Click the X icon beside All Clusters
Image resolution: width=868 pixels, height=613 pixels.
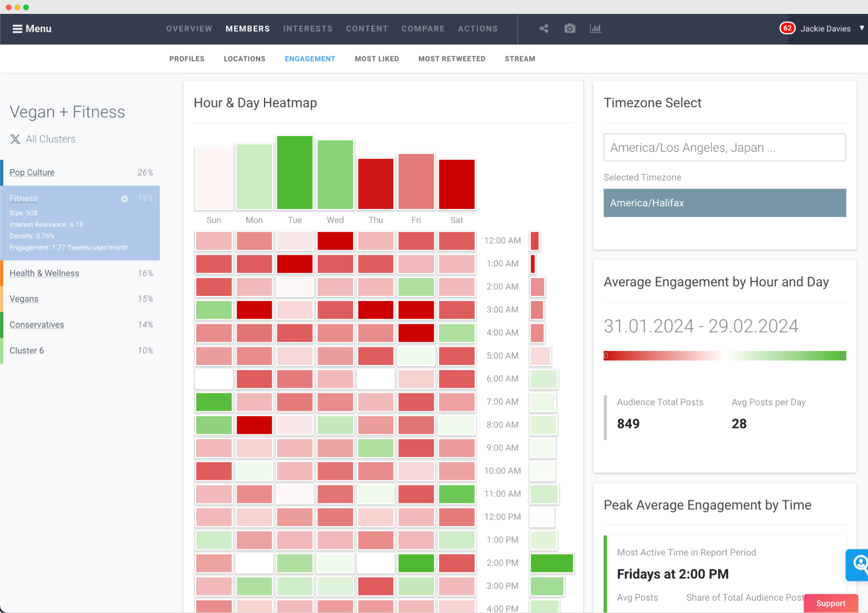click(x=15, y=139)
